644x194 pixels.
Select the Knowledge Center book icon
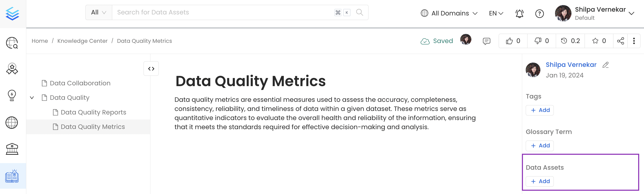pyautogui.click(x=12, y=177)
